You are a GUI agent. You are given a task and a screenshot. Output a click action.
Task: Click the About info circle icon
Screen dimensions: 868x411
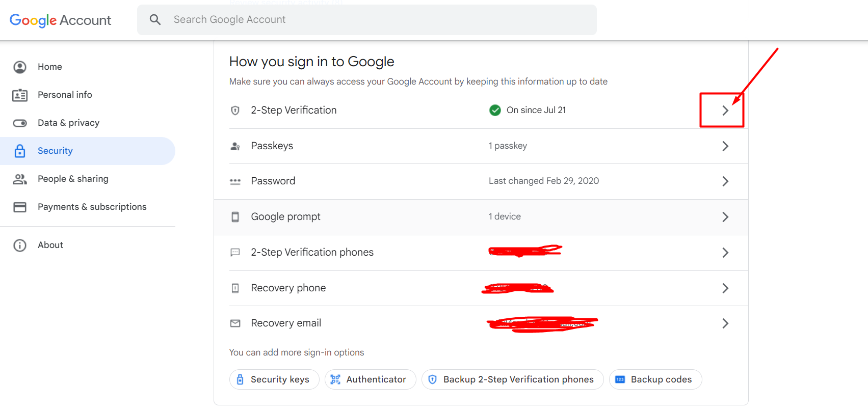(x=20, y=245)
